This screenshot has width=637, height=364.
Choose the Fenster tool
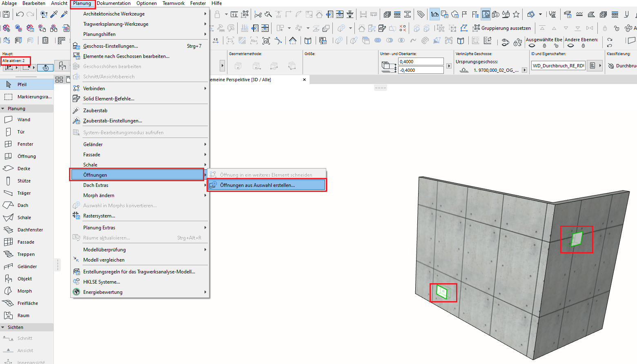(x=25, y=144)
